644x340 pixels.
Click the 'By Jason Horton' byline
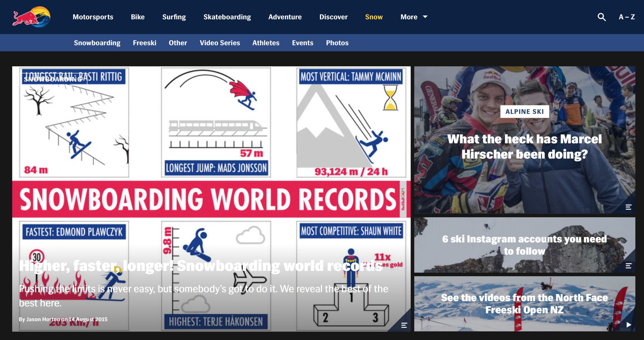coord(63,319)
